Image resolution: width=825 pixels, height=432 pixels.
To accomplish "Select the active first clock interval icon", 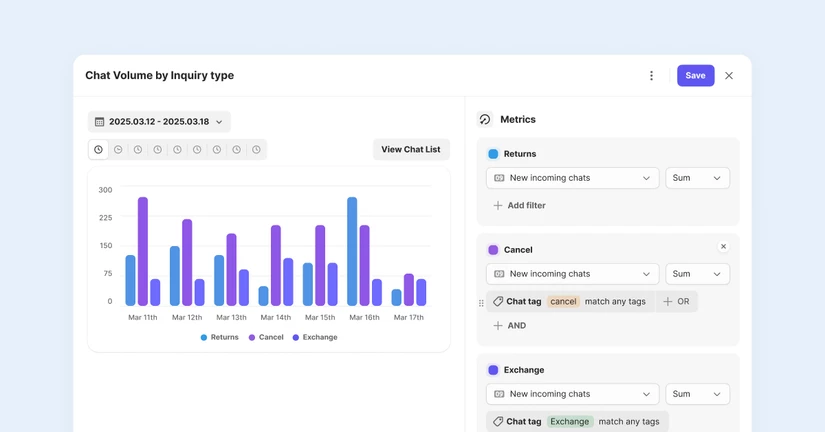I will 98,150.
